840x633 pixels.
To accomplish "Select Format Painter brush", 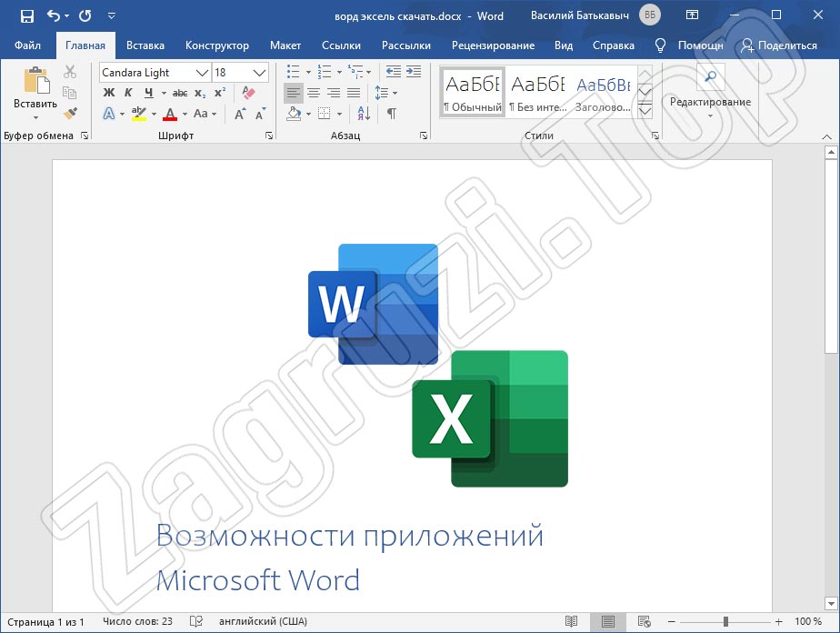I will point(70,113).
